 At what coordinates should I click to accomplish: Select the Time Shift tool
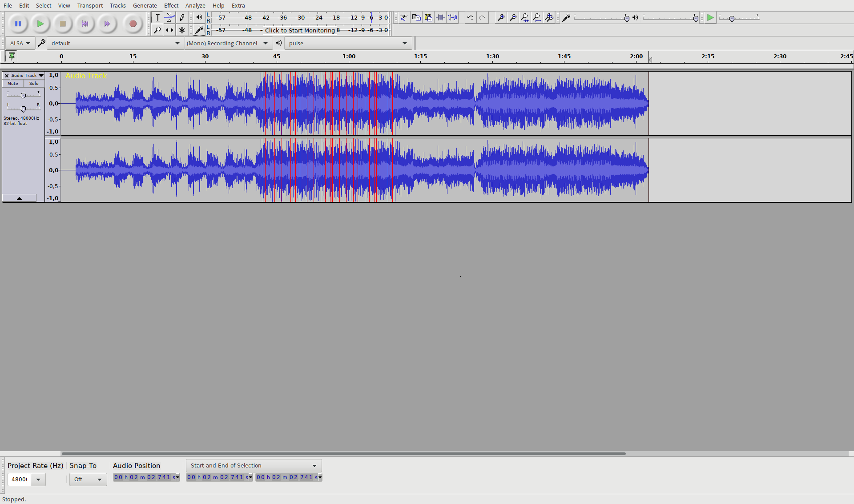[x=169, y=30]
